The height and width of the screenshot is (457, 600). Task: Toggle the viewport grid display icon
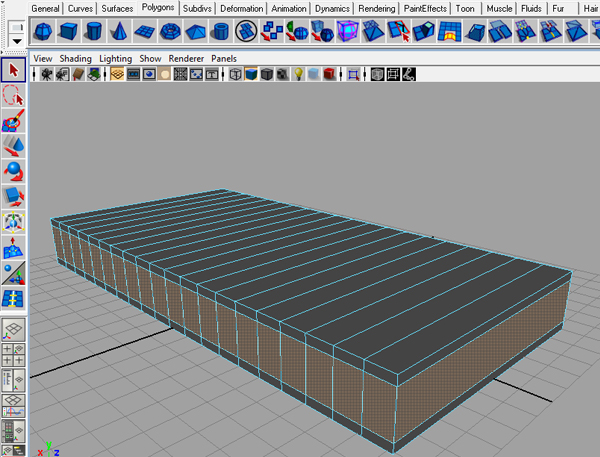117,75
